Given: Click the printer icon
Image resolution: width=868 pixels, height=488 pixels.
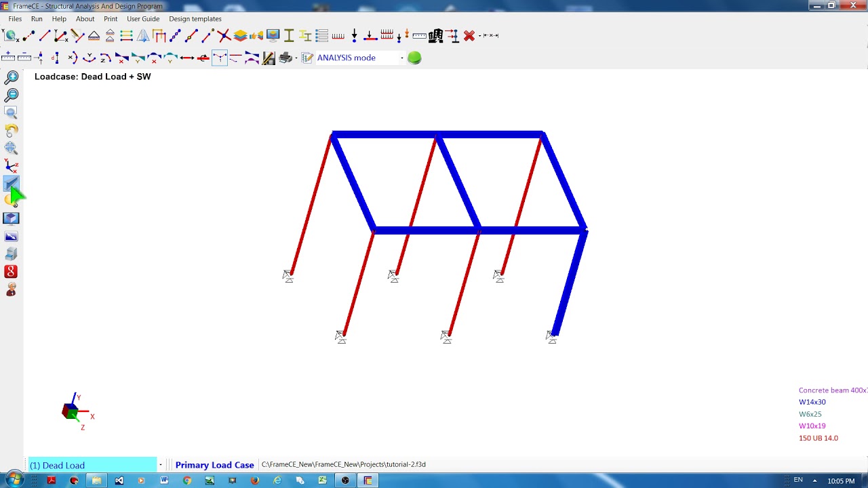Looking at the screenshot, I should [x=285, y=58].
